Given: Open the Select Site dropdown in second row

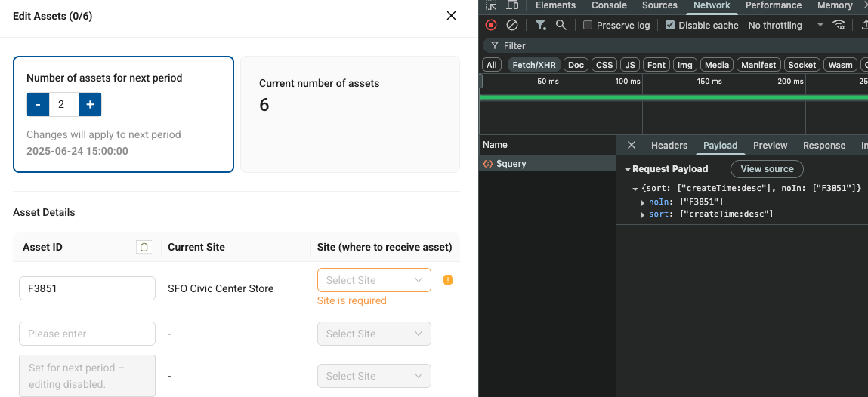Looking at the screenshot, I should pyautogui.click(x=374, y=334).
